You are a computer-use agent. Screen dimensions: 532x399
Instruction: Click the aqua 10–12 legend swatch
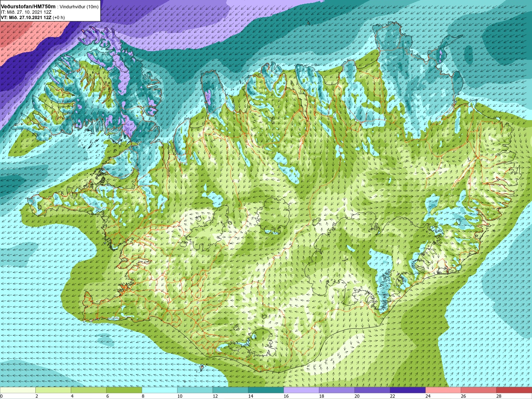(x=195, y=390)
